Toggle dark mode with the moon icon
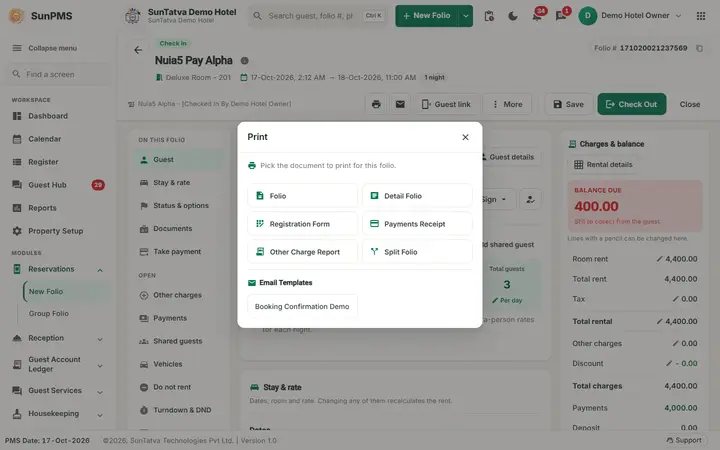The height and width of the screenshot is (450, 720). 513,16
